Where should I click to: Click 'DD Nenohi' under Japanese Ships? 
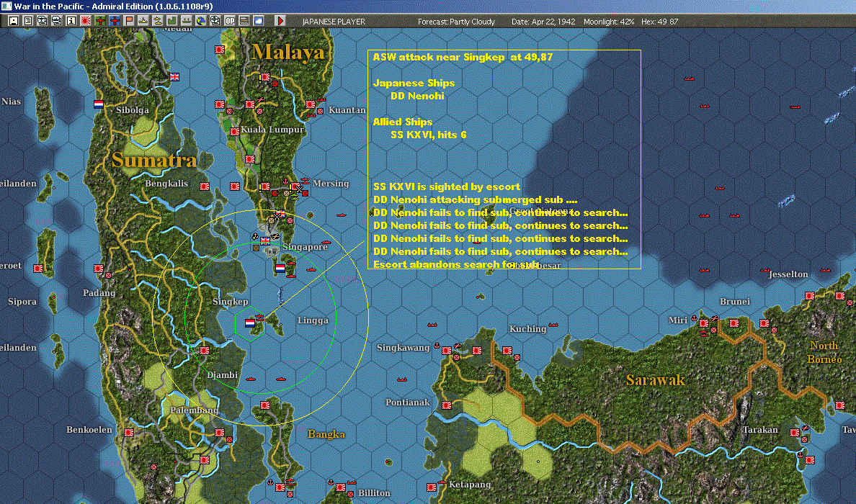click(418, 96)
